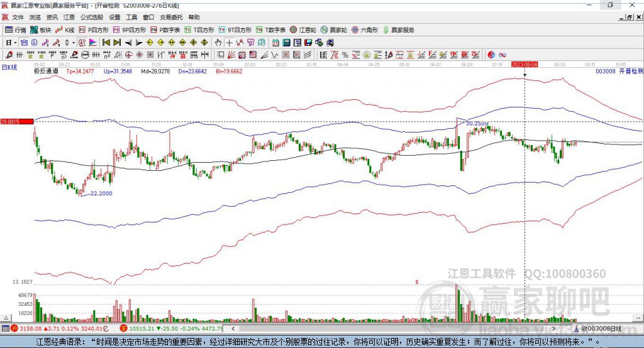
Task: Click the black left arrow icon
Action: [128, 43]
